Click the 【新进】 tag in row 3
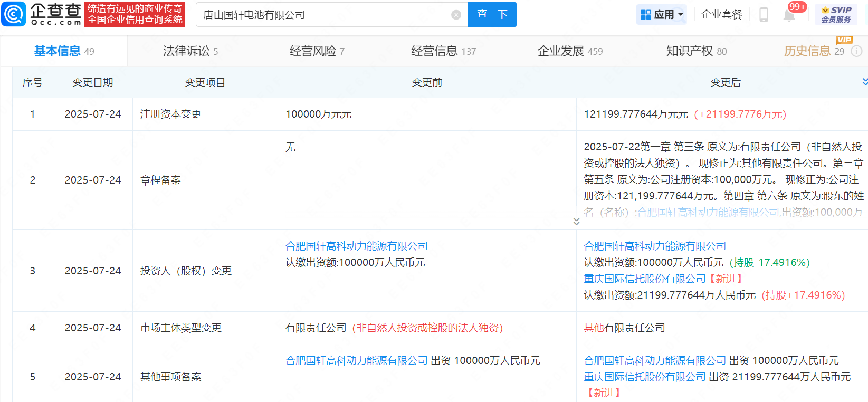The width and height of the screenshot is (868, 402). [726, 279]
